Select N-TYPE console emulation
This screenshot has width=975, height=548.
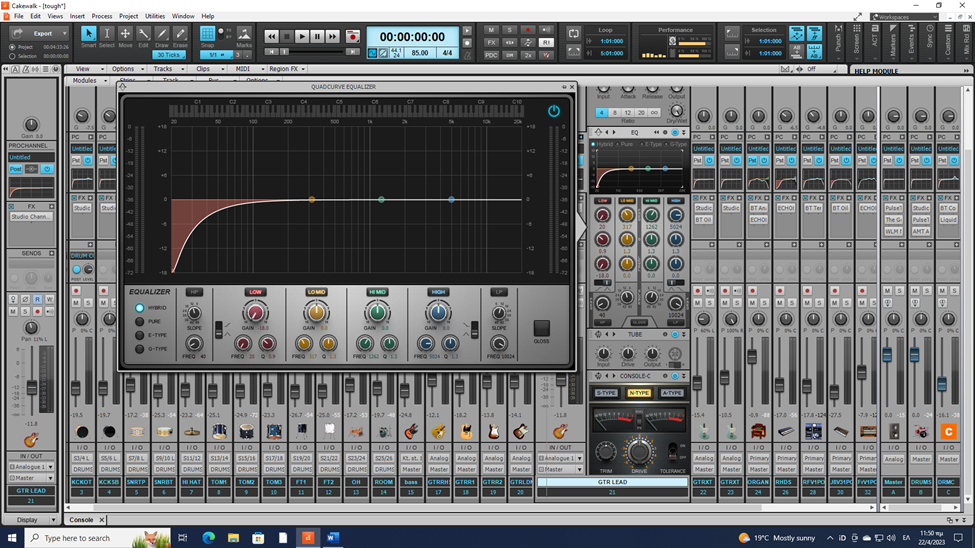[639, 393]
